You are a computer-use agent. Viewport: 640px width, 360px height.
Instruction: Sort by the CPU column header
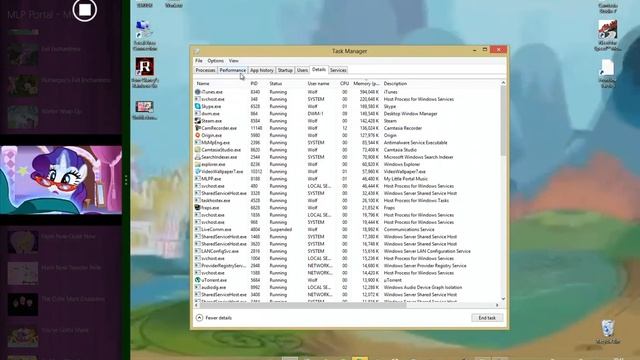coord(344,84)
